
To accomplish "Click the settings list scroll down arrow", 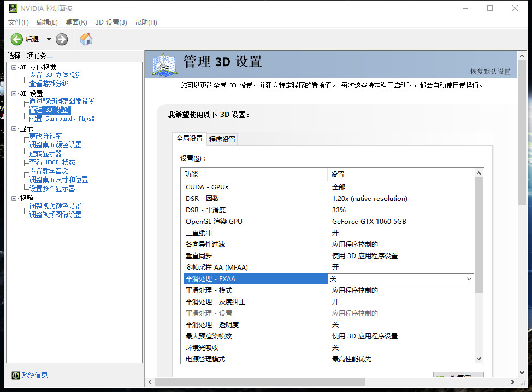I will pyautogui.click(x=479, y=359).
